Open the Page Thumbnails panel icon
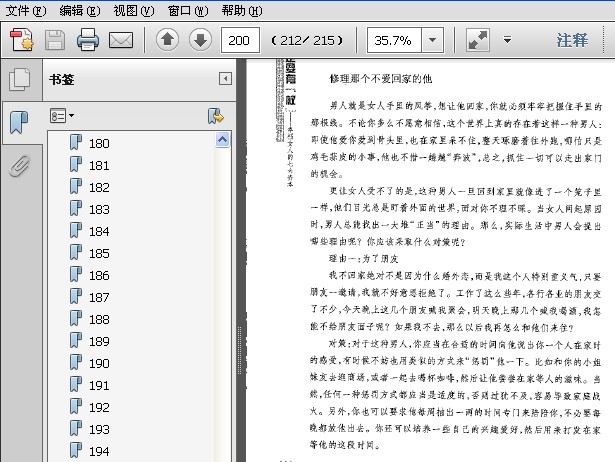The image size is (615, 462). pyautogui.click(x=18, y=80)
